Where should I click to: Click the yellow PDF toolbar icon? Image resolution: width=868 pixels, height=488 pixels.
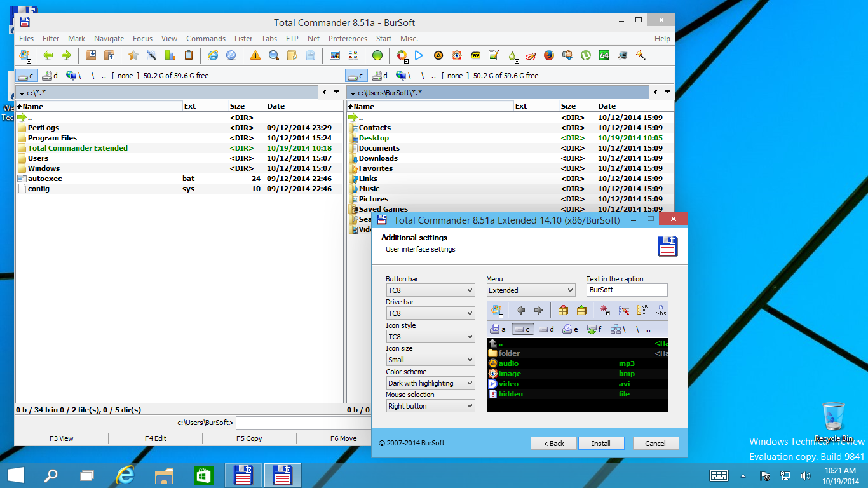coord(475,55)
